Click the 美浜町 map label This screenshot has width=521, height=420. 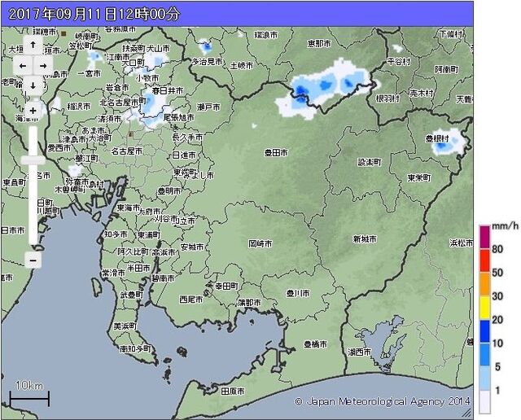tap(125, 326)
